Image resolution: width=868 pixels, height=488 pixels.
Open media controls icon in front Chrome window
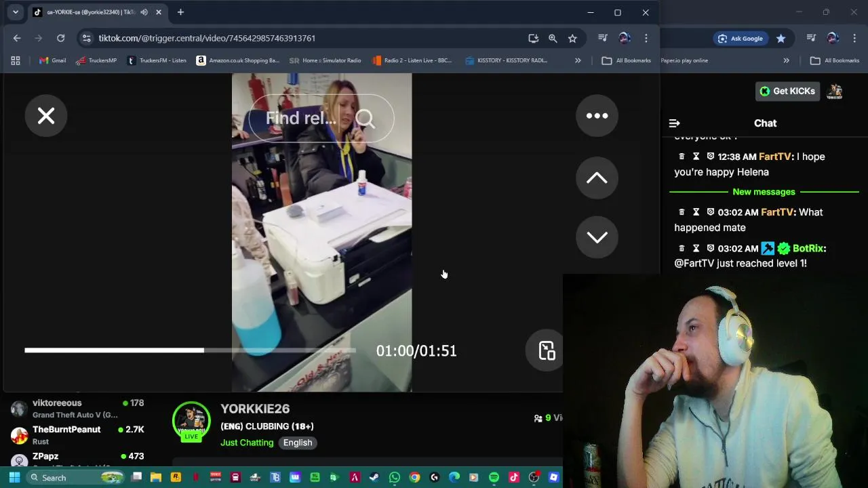603,38
